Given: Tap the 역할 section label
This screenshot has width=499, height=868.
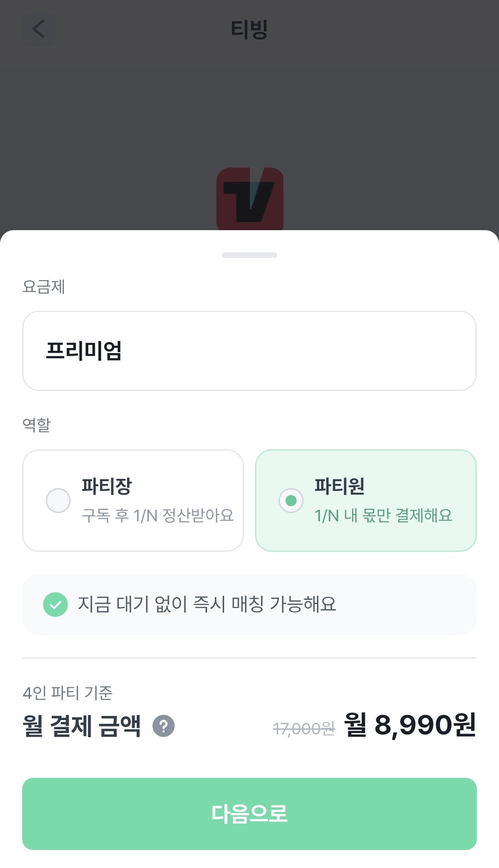Looking at the screenshot, I should click(37, 424).
